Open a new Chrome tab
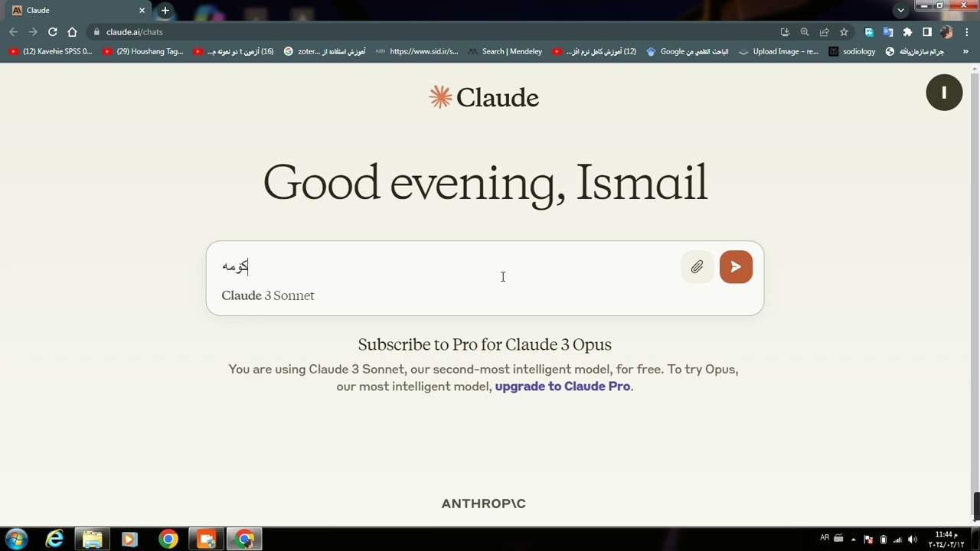The width and height of the screenshot is (980, 551). [165, 11]
